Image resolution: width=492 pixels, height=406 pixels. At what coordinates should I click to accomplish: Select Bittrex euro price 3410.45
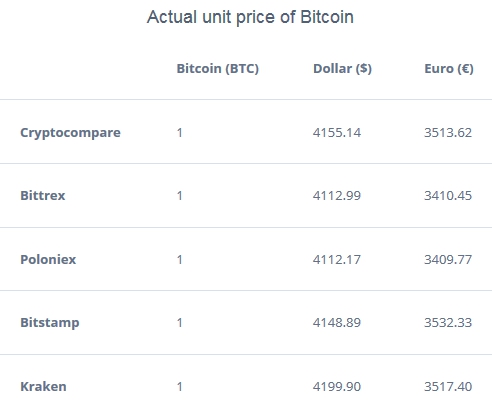448,196
